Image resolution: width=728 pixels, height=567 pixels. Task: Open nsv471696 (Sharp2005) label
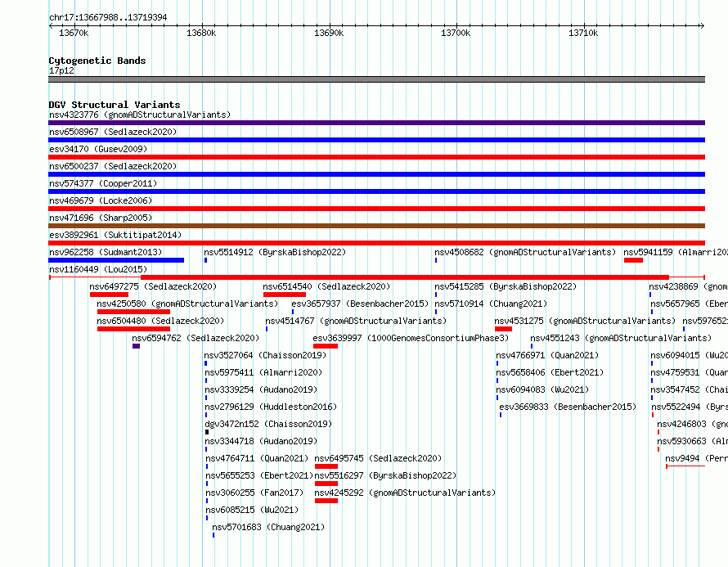click(101, 218)
